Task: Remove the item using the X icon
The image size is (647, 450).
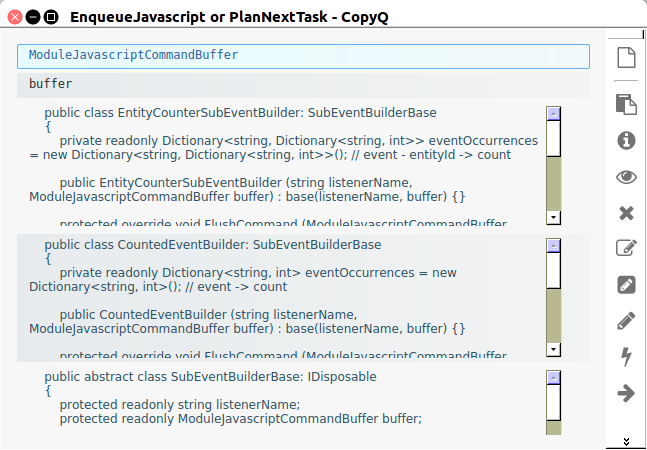Action: click(626, 213)
